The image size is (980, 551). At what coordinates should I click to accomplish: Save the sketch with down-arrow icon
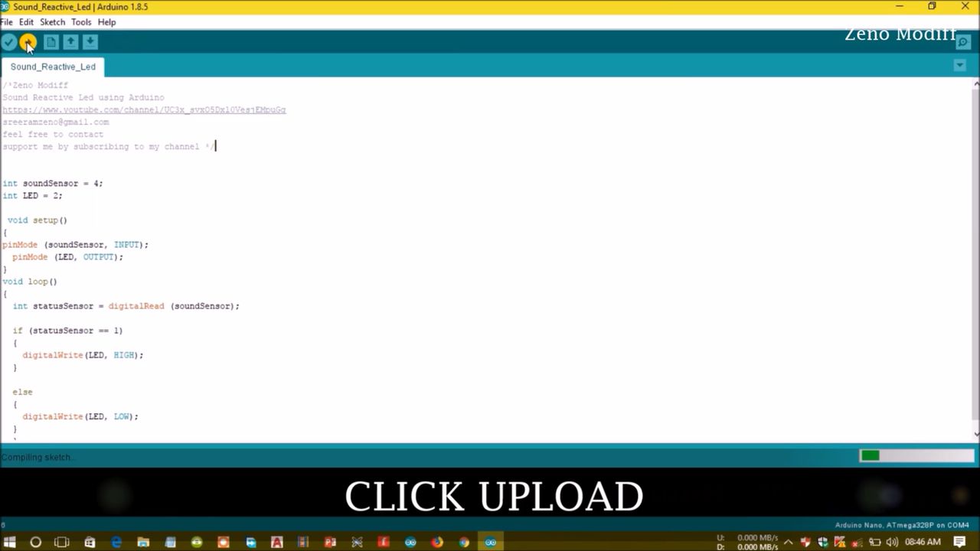[90, 42]
